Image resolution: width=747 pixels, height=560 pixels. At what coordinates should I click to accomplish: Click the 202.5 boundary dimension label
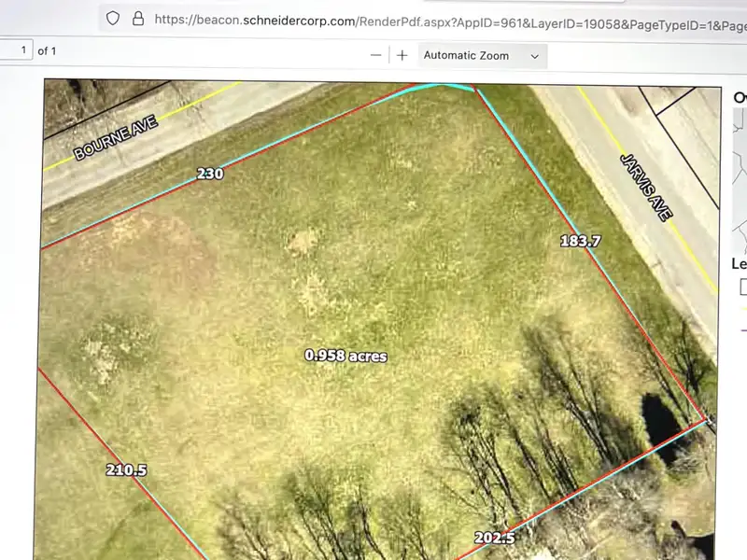coord(494,539)
